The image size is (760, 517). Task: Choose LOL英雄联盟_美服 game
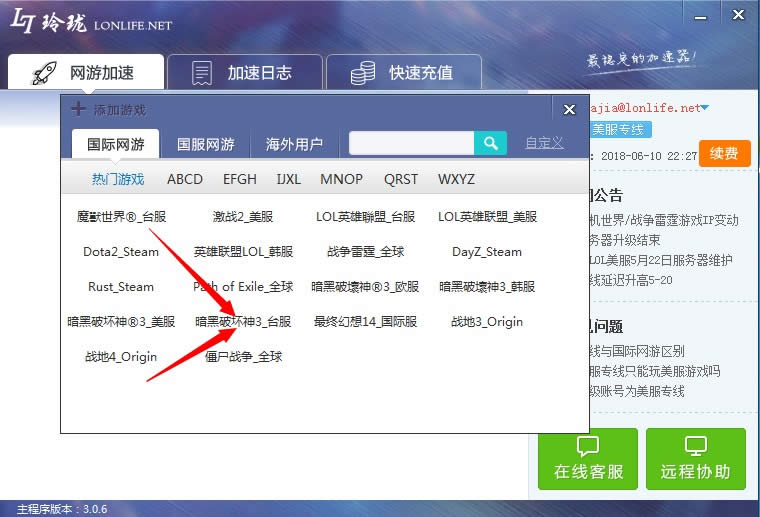coord(487,217)
